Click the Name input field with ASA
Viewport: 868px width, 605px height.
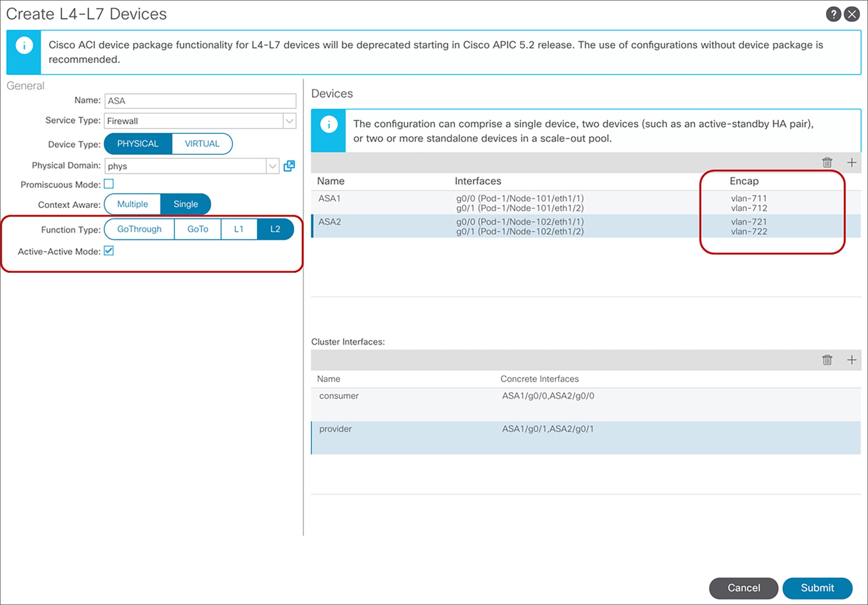201,101
